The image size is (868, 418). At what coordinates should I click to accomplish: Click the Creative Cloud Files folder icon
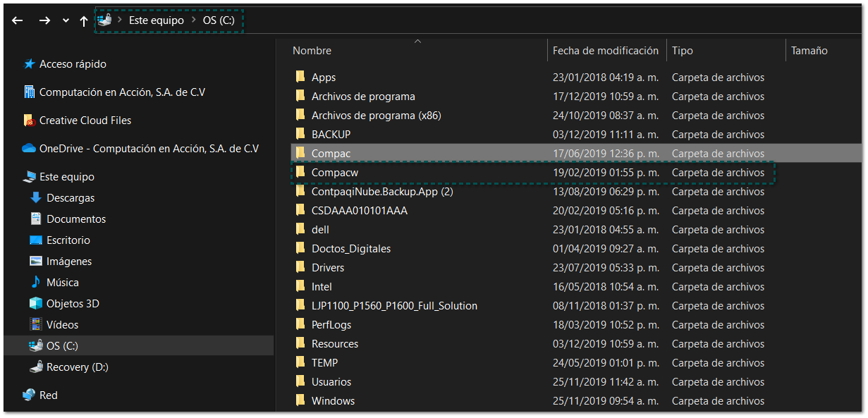tap(30, 121)
